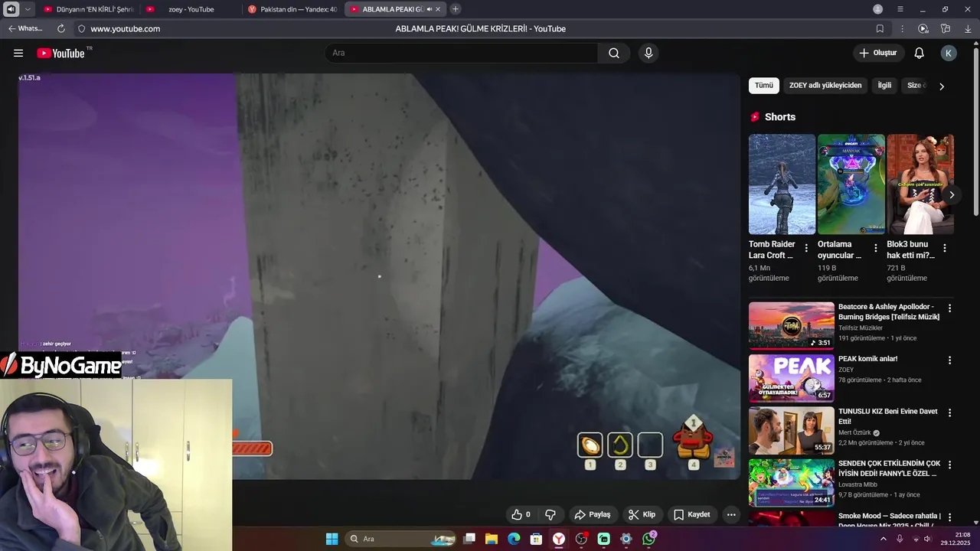Go back to WhatsApp page
This screenshot has width=980, height=551.
point(25,28)
